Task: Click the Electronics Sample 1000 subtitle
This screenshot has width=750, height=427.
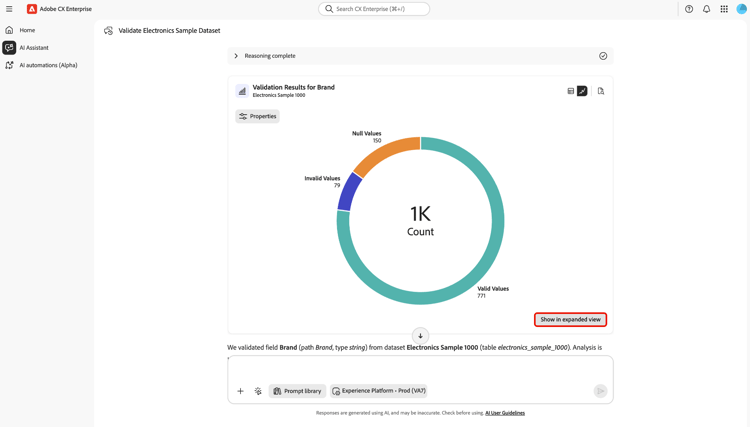Action: click(279, 95)
